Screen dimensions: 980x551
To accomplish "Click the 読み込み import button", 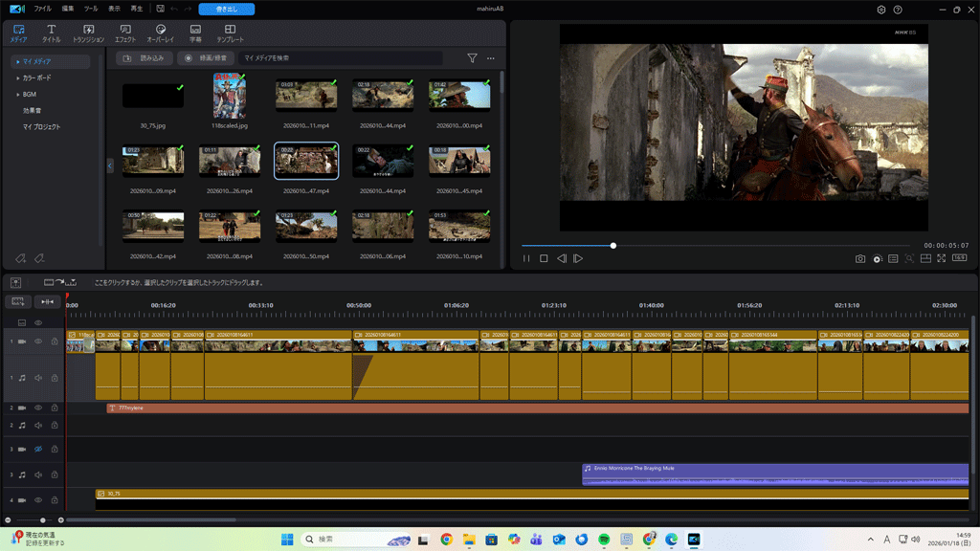I will [145, 58].
